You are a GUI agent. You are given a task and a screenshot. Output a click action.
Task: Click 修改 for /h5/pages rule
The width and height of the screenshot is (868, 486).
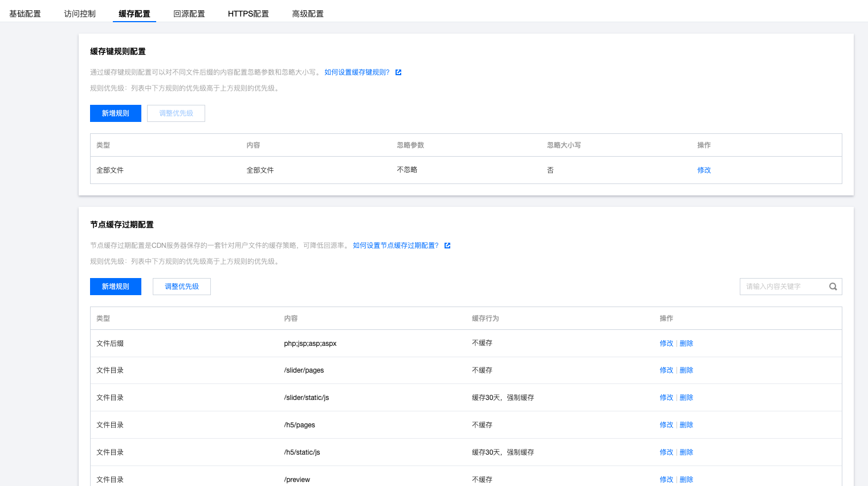666,425
